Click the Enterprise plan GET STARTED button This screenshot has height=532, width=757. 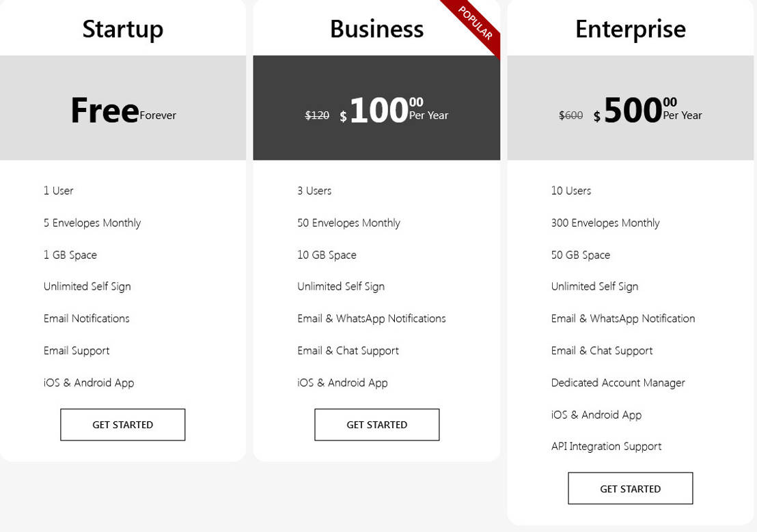click(630, 488)
